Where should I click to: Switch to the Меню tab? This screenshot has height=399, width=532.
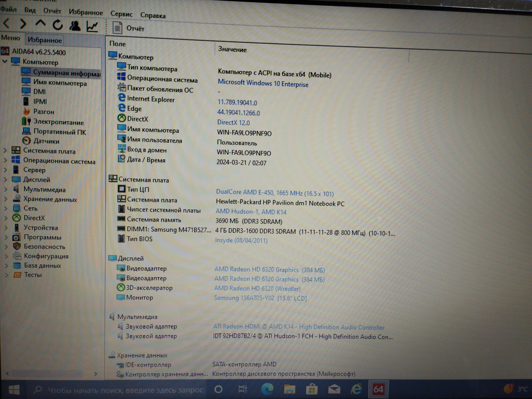(x=11, y=38)
